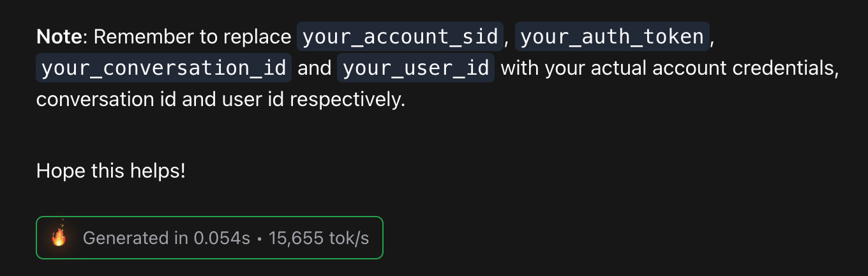Select the your_user_id code chip

point(416,68)
